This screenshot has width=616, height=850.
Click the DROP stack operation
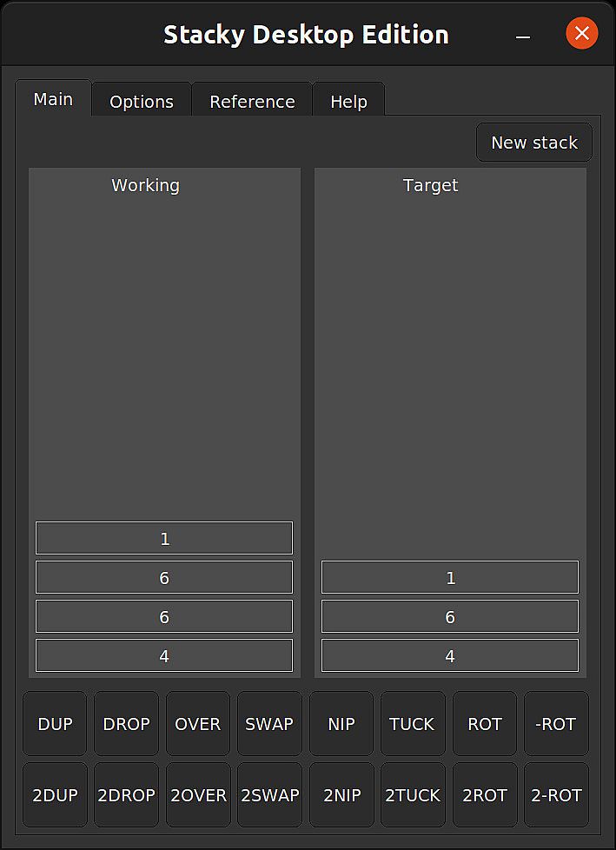tap(126, 723)
